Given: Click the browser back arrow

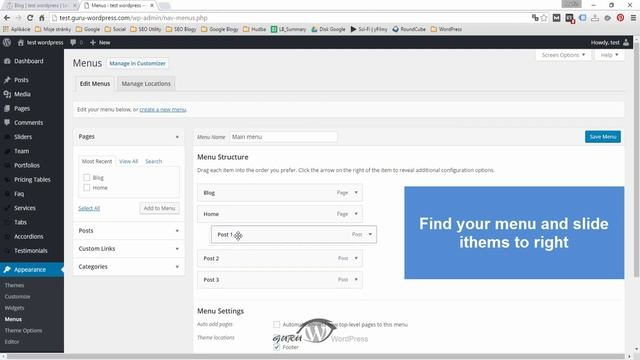Looking at the screenshot, I should [x=7, y=18].
